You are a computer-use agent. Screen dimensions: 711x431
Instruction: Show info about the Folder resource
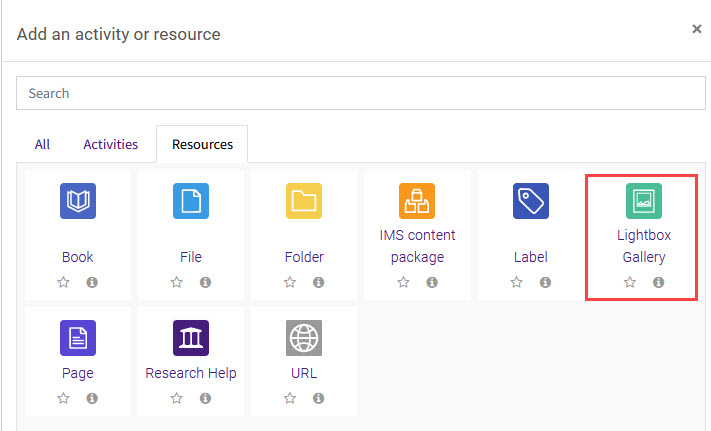tap(318, 282)
